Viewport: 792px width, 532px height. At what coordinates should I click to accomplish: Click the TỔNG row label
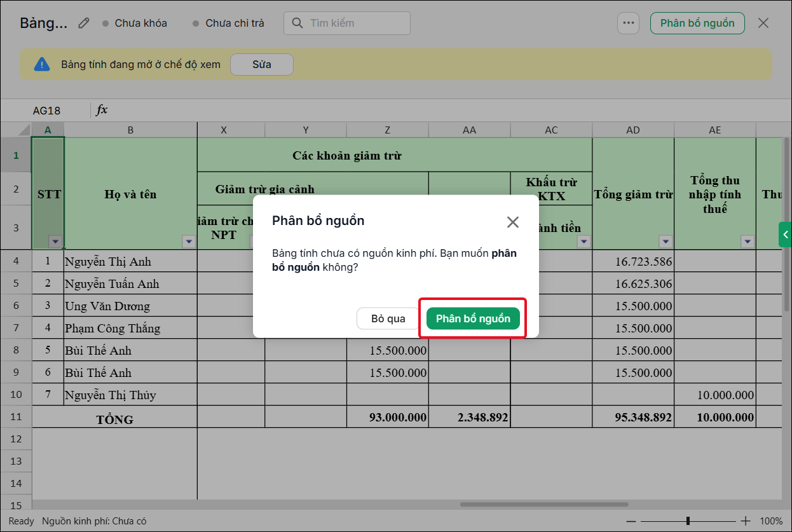coord(114,419)
